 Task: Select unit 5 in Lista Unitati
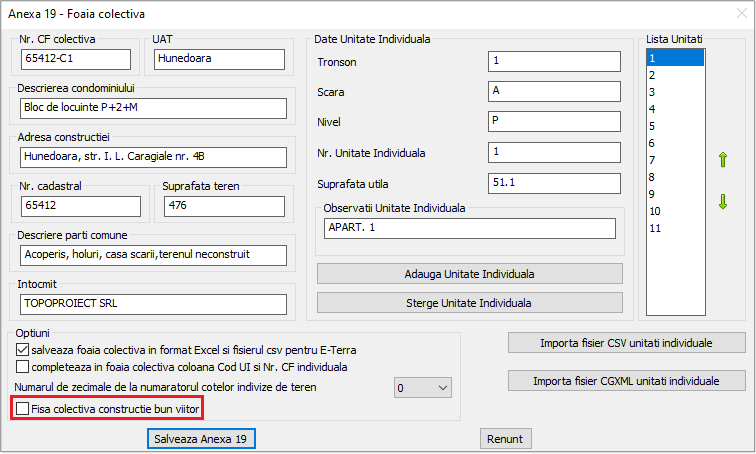point(675,126)
